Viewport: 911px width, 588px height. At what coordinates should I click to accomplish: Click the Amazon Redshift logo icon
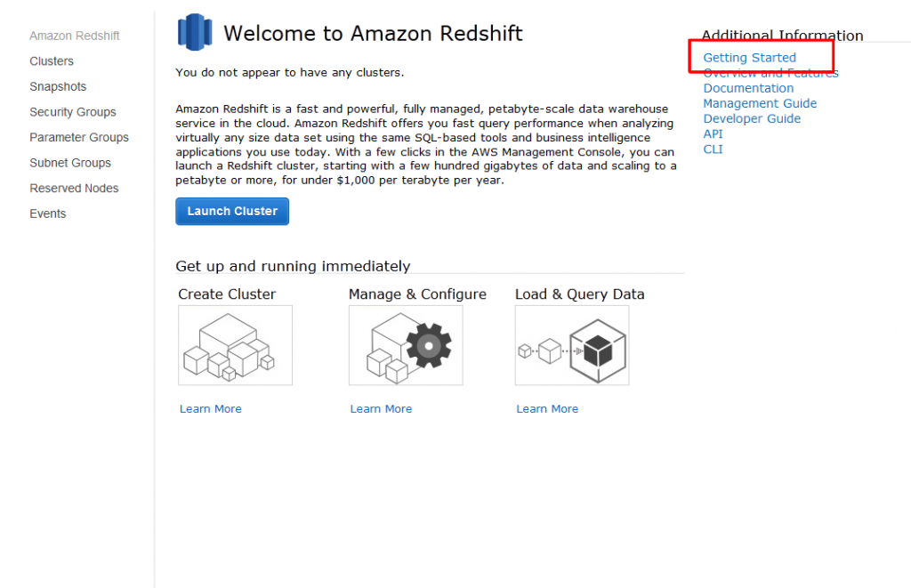[x=195, y=32]
